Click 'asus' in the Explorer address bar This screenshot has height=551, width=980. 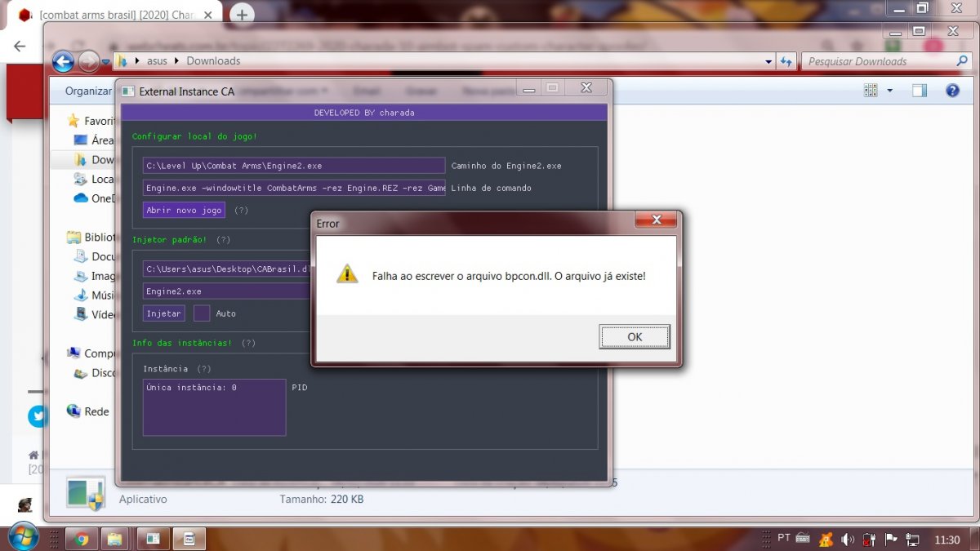coord(157,61)
